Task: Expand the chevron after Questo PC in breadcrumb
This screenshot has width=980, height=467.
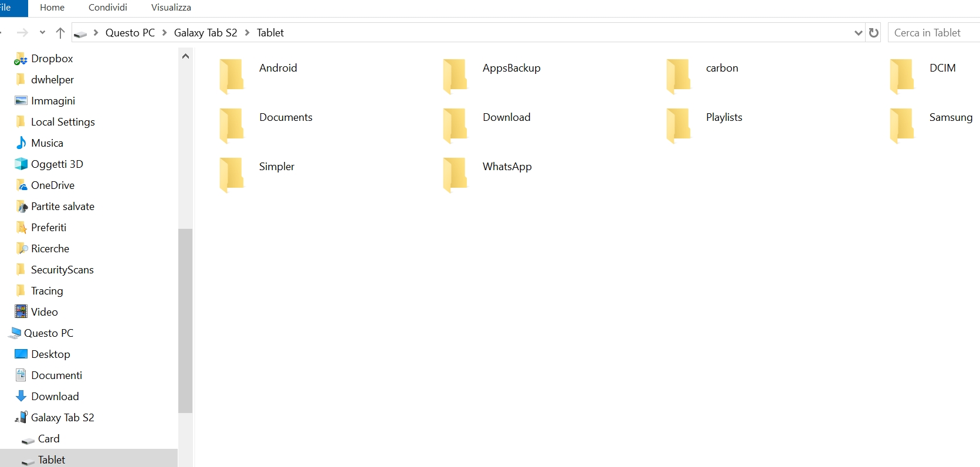Action: click(x=165, y=33)
